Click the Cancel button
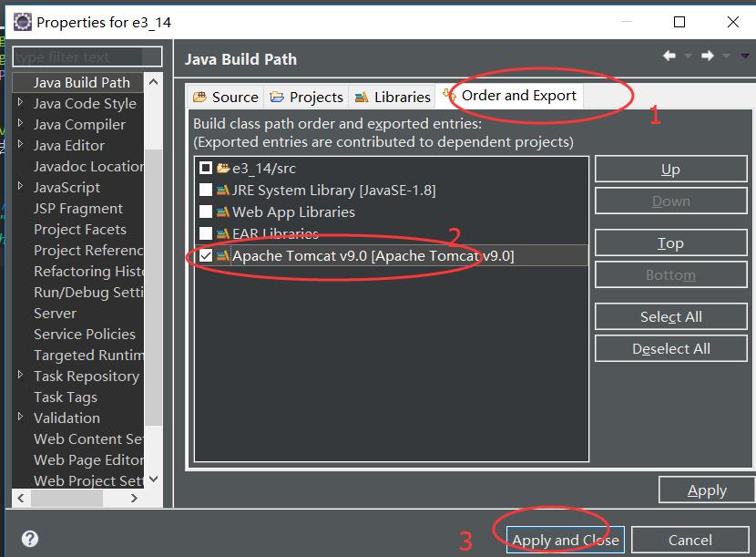This screenshot has width=756, height=557. (690, 540)
